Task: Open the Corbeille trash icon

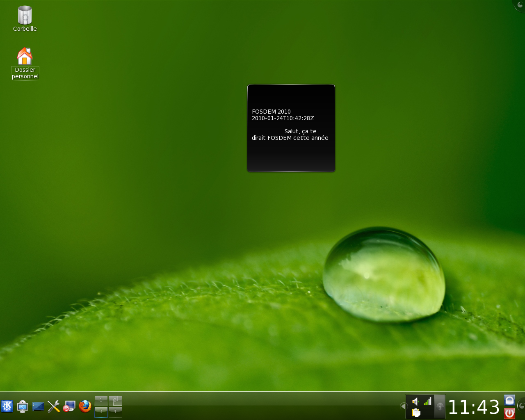Action: 25,16
